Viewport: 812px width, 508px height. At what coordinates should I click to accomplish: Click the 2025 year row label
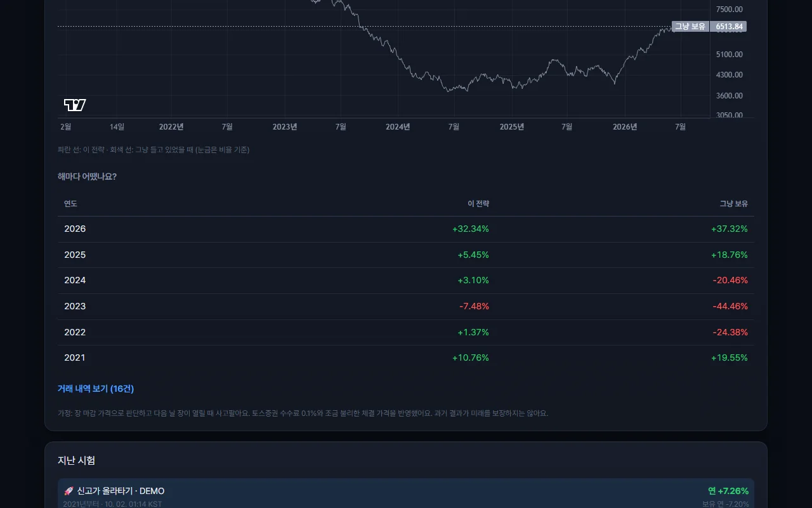point(75,255)
